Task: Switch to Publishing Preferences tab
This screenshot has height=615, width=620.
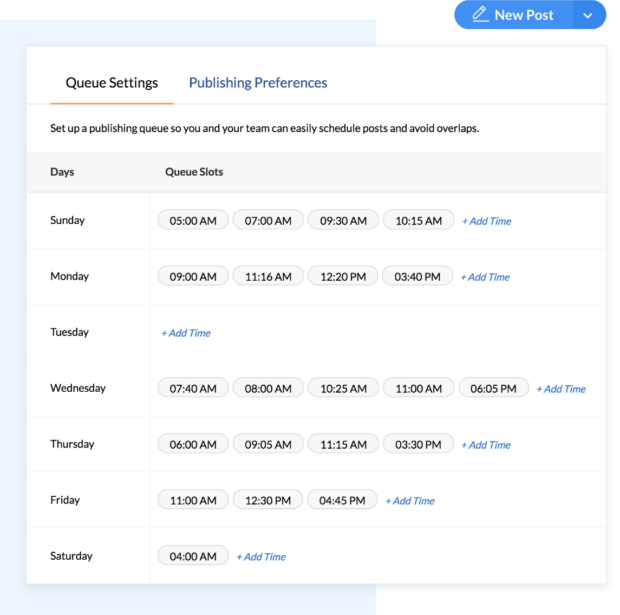Action: (x=258, y=83)
